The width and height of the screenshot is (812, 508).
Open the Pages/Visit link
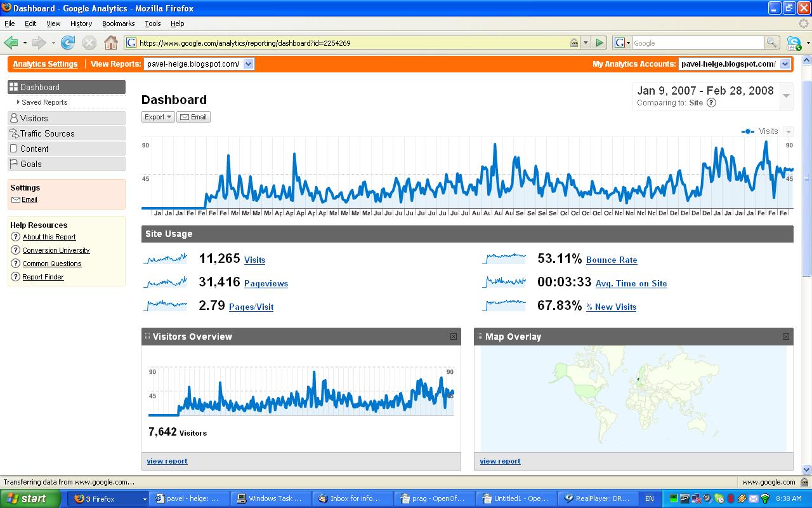point(251,307)
